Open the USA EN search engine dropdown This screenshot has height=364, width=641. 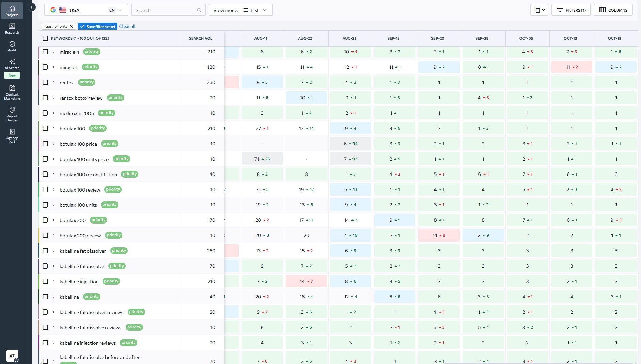(86, 10)
